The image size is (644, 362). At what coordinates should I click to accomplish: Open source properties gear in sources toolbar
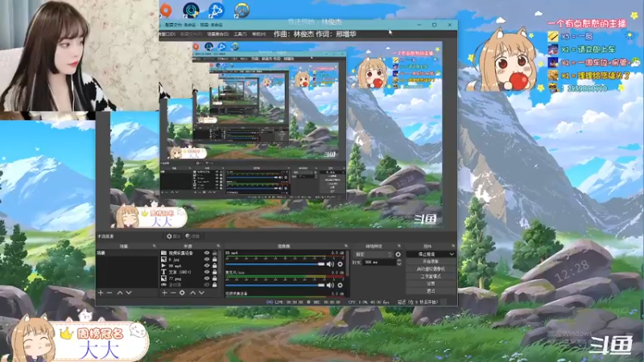[182, 293]
